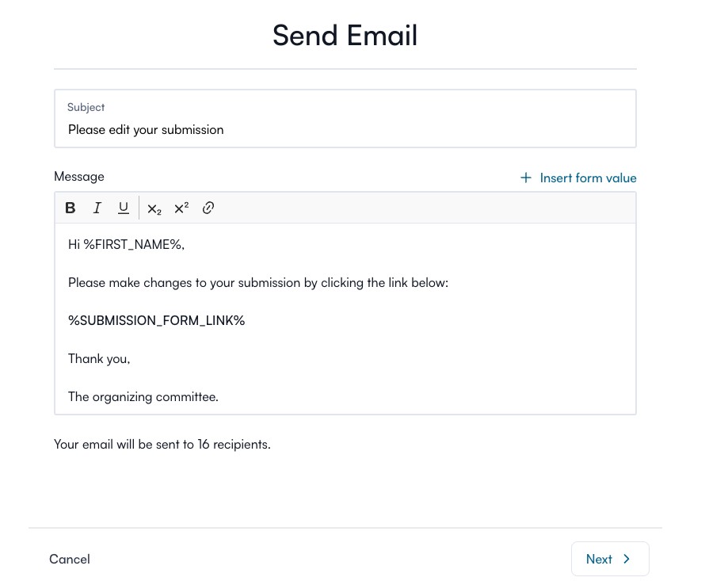
Task: Select the subscript formatting icon
Action: (x=154, y=208)
